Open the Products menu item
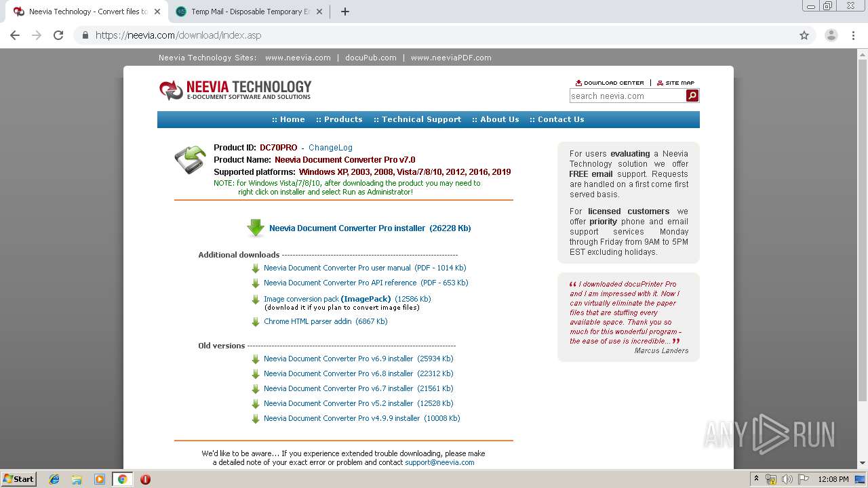This screenshot has width=868, height=488. coord(339,119)
